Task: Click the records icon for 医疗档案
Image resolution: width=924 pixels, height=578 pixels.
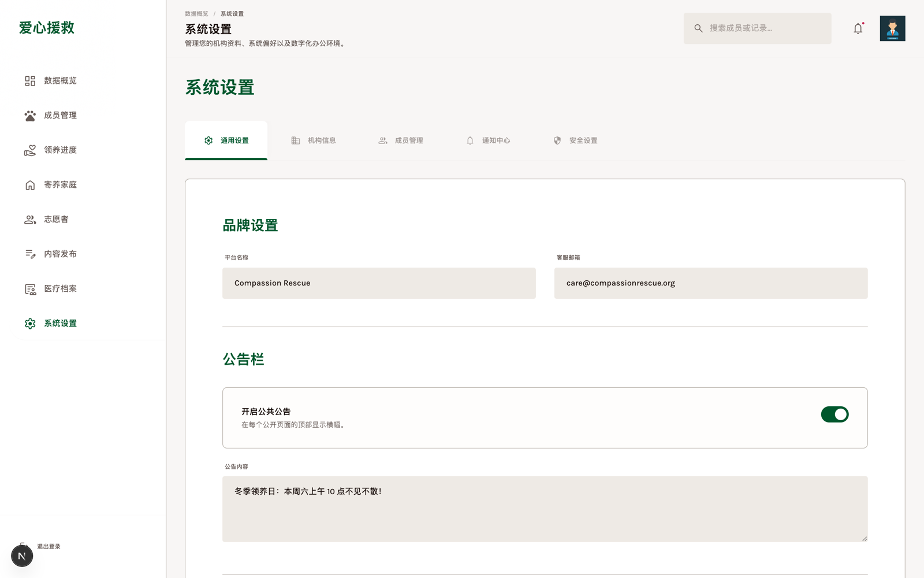Action: (x=30, y=289)
